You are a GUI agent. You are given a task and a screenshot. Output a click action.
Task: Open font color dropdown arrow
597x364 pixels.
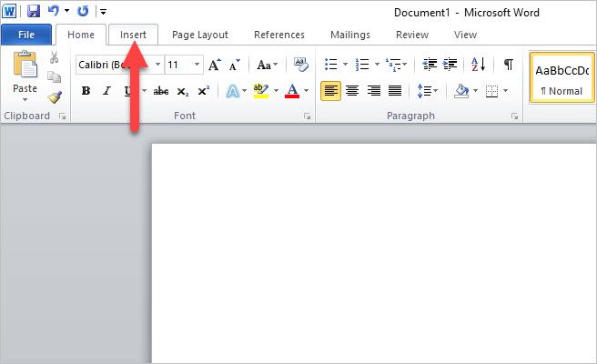click(306, 91)
